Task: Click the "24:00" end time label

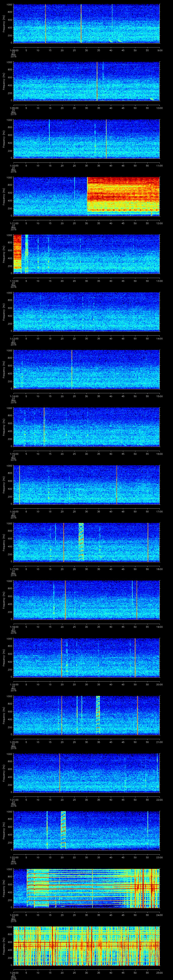Action: point(160,915)
